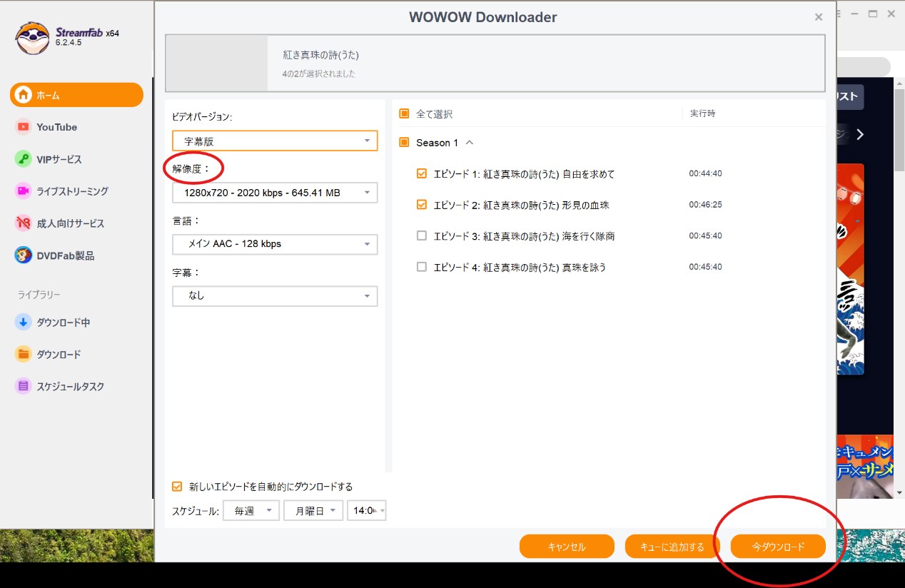Open the 言語 メイン AAC dropdown
This screenshot has width=905, height=588.
click(275, 244)
